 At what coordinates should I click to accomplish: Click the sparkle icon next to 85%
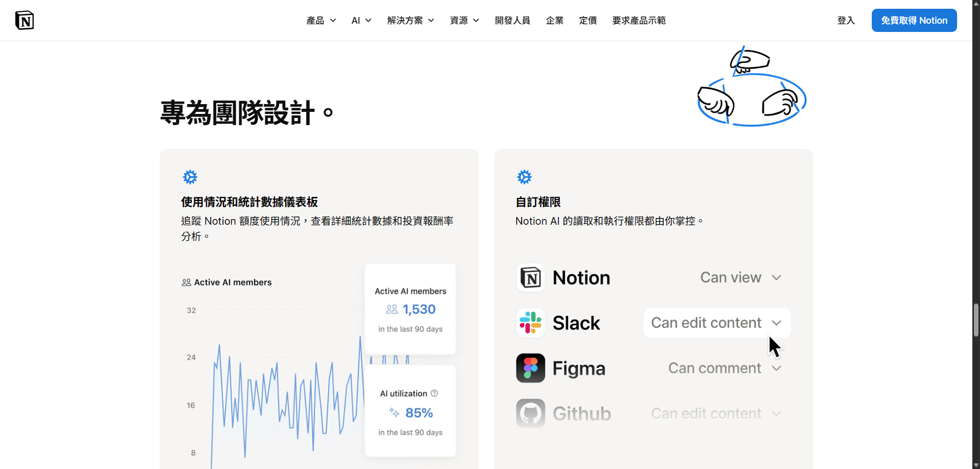pos(394,412)
